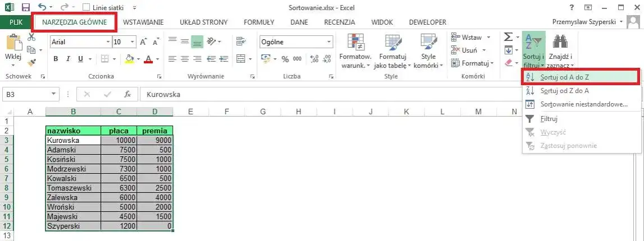Screen dimensions: 644x241
Task: Toggle the Linie siatki checkbox
Action: (x=86, y=7)
